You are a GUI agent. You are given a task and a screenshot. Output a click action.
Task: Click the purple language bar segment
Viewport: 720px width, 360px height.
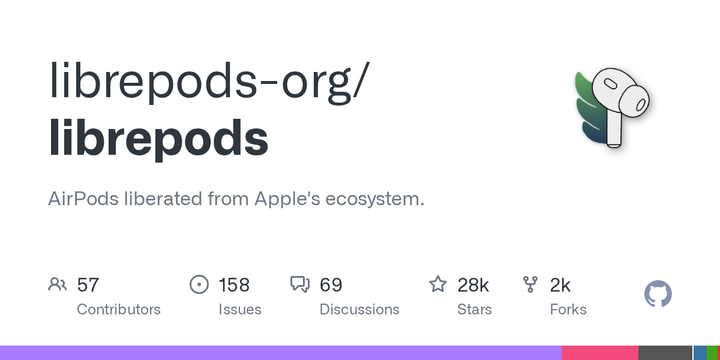click(281, 353)
